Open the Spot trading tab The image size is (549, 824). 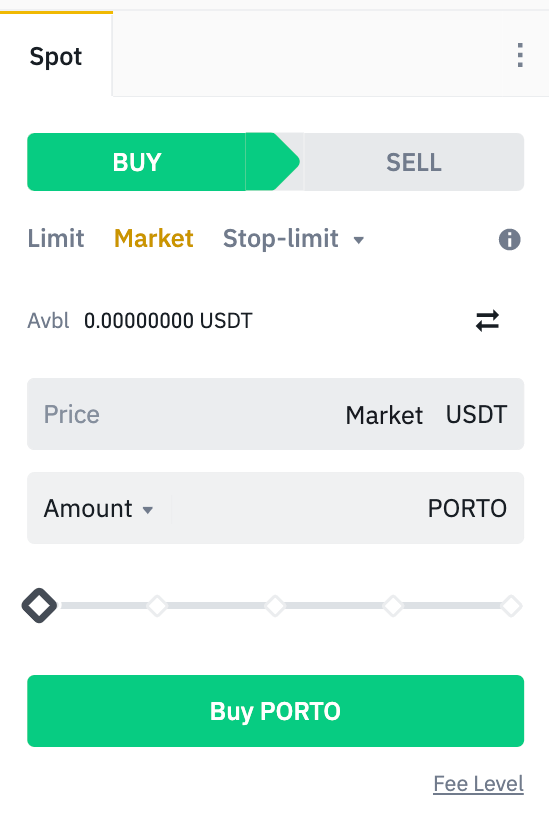56,56
